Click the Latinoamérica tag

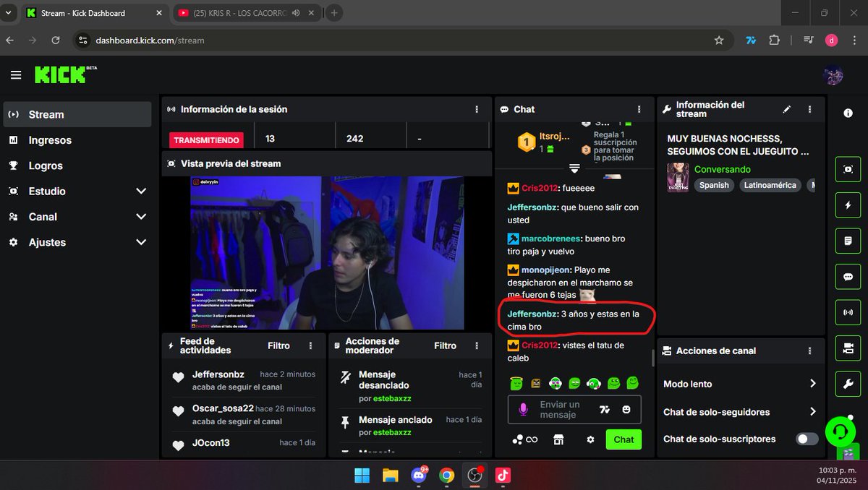771,185
